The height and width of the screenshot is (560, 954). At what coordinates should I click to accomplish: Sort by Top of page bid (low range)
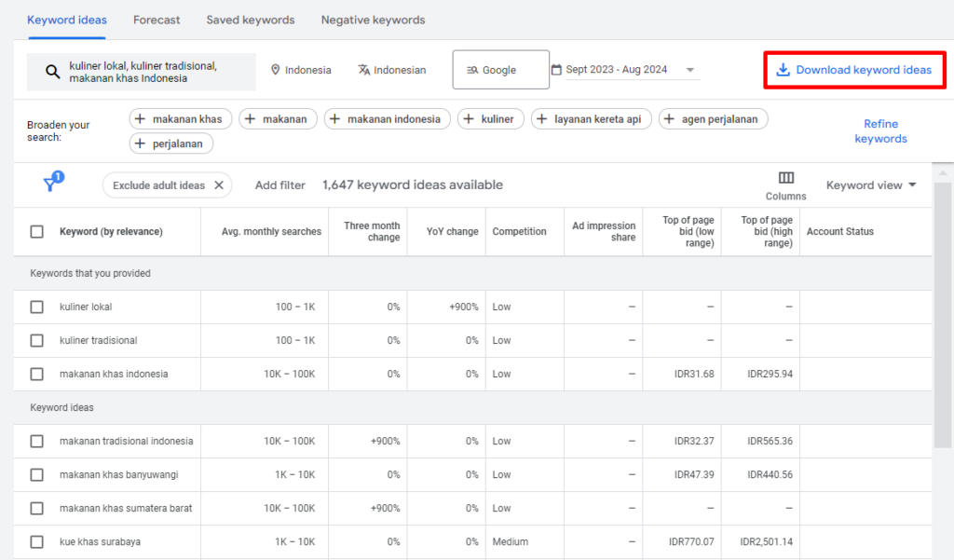(688, 231)
